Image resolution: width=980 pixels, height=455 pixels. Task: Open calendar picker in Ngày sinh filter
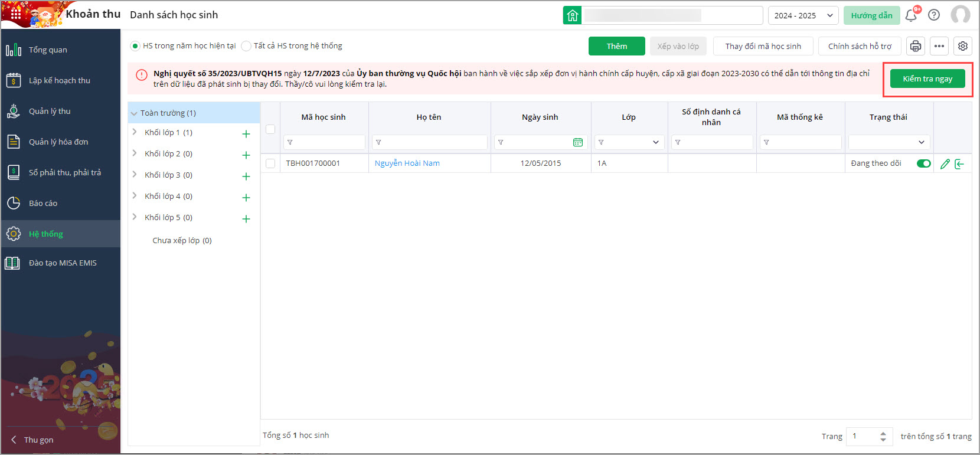(578, 142)
